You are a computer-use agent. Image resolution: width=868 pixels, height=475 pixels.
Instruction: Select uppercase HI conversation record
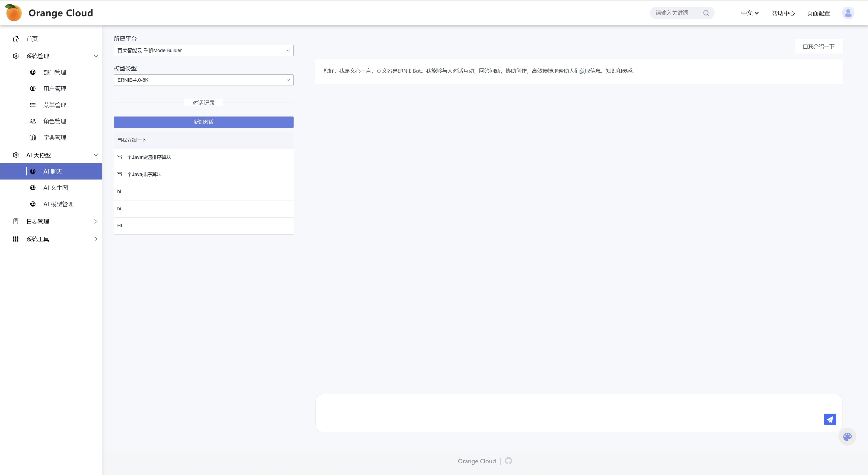[204, 226]
